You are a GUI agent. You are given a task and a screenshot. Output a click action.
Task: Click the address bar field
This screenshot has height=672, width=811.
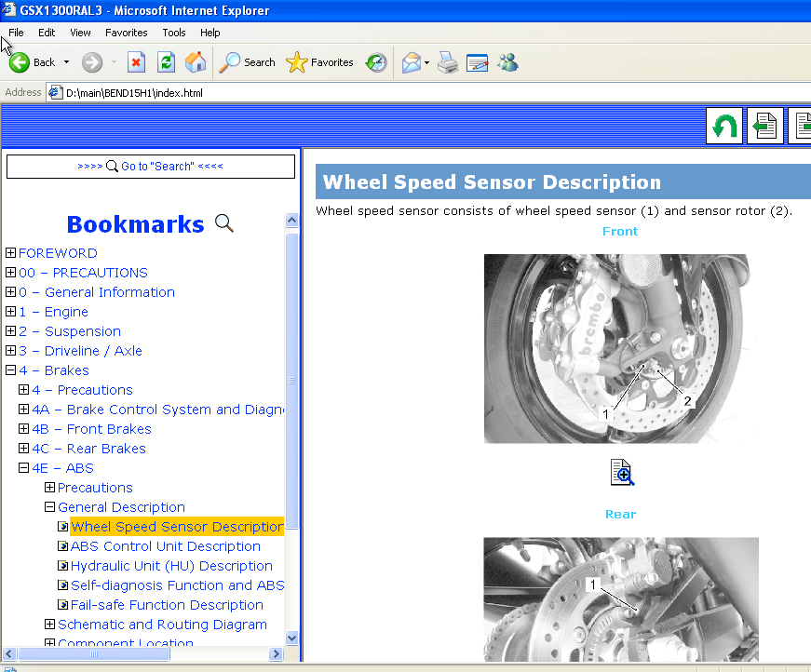click(x=428, y=92)
